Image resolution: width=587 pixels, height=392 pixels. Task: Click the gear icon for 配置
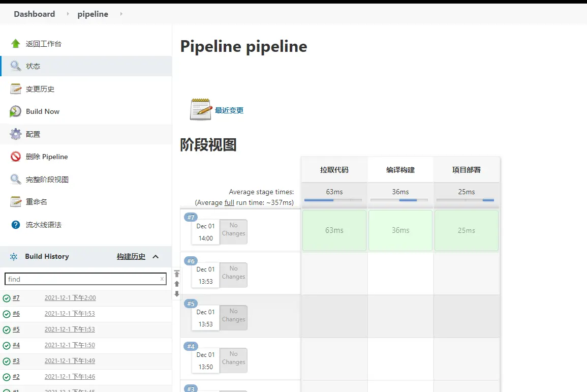coord(16,134)
